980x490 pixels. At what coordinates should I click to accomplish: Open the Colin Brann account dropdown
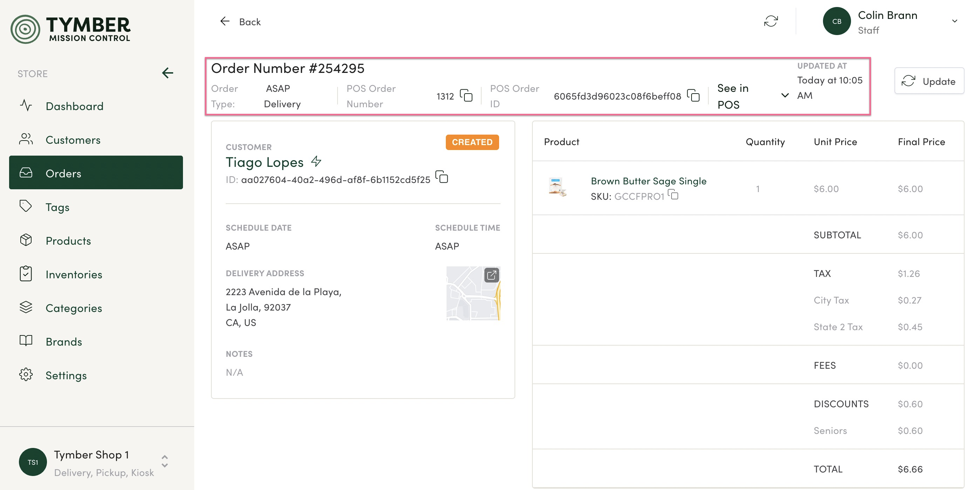[x=954, y=21]
